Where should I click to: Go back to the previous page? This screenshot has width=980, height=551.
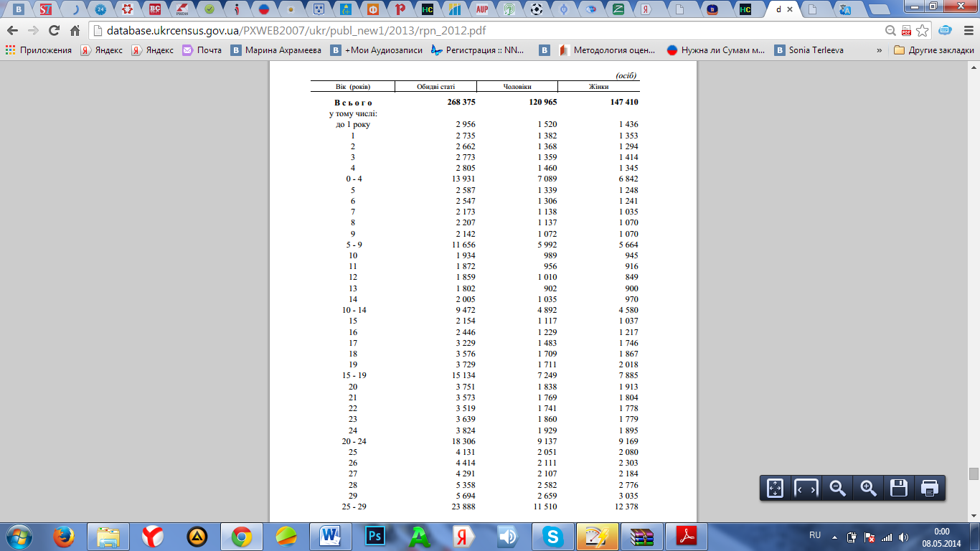point(13,31)
